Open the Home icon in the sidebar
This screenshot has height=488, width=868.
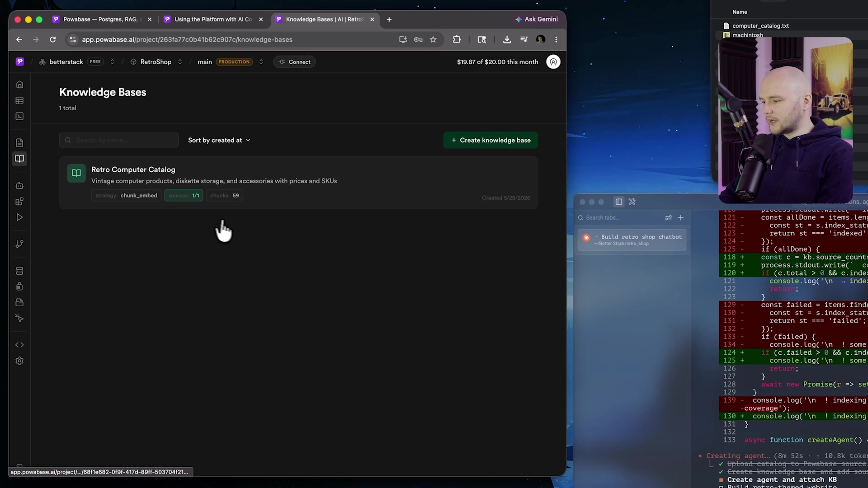(x=19, y=84)
